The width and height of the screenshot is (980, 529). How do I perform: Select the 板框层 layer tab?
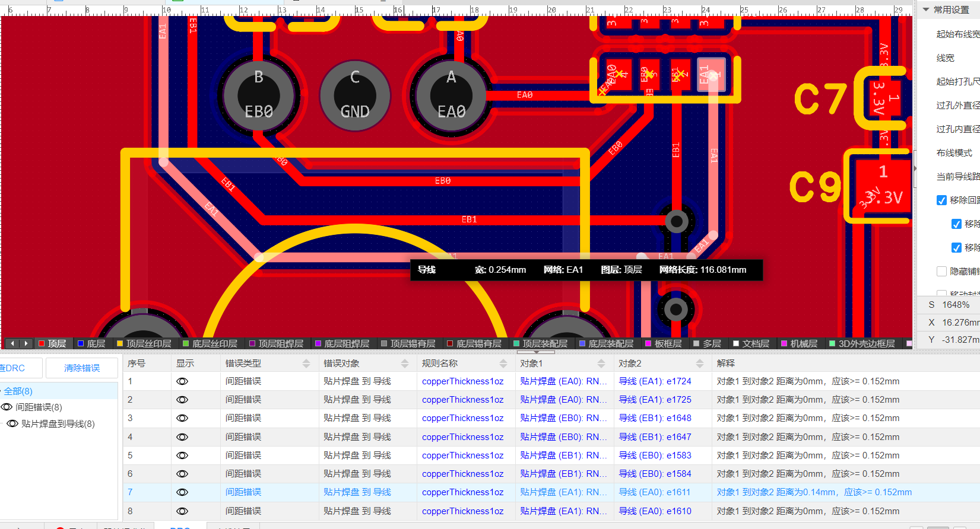coord(663,343)
